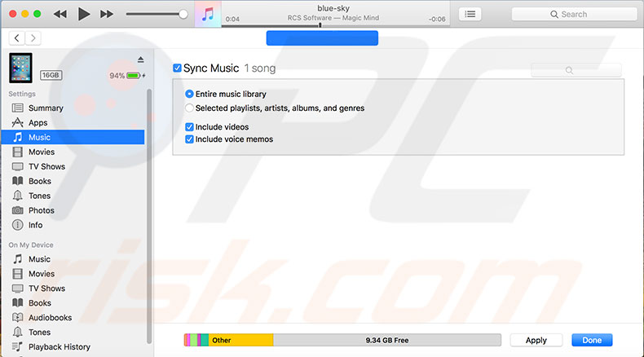
Task: Select Entire music library option
Action: (x=189, y=94)
